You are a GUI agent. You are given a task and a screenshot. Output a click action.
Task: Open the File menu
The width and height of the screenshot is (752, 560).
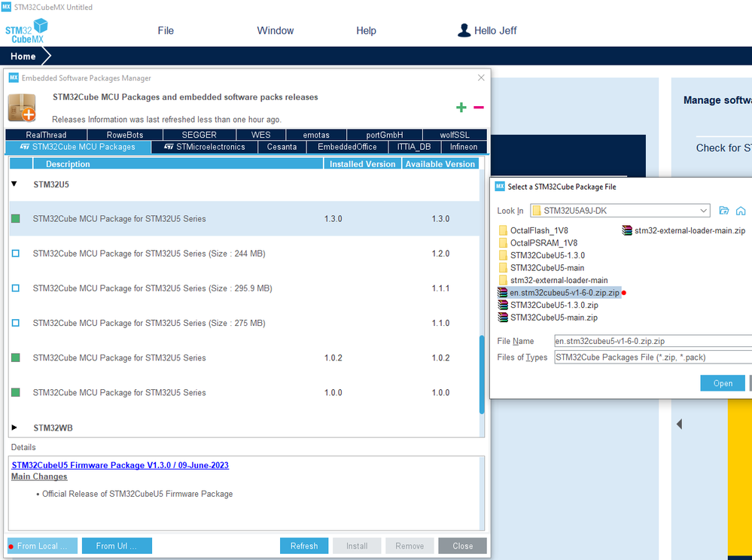click(166, 31)
